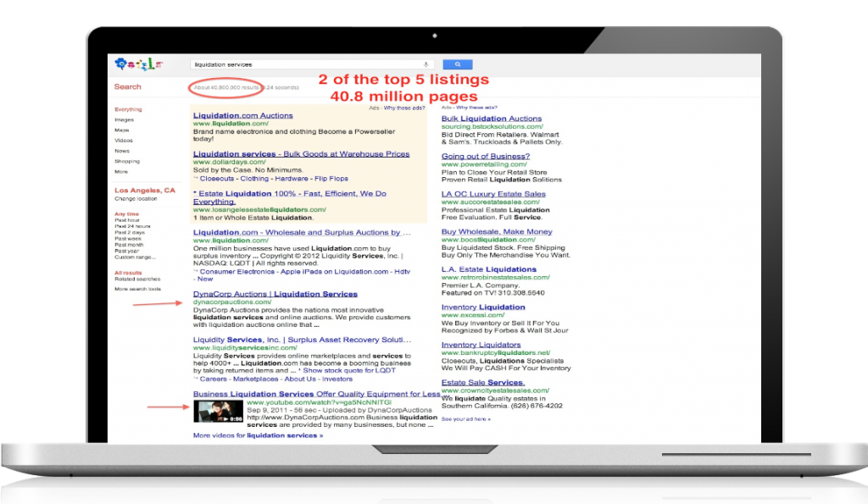The height and width of the screenshot is (504, 868).
Task: Select the Maps filter
Action: [x=122, y=130]
